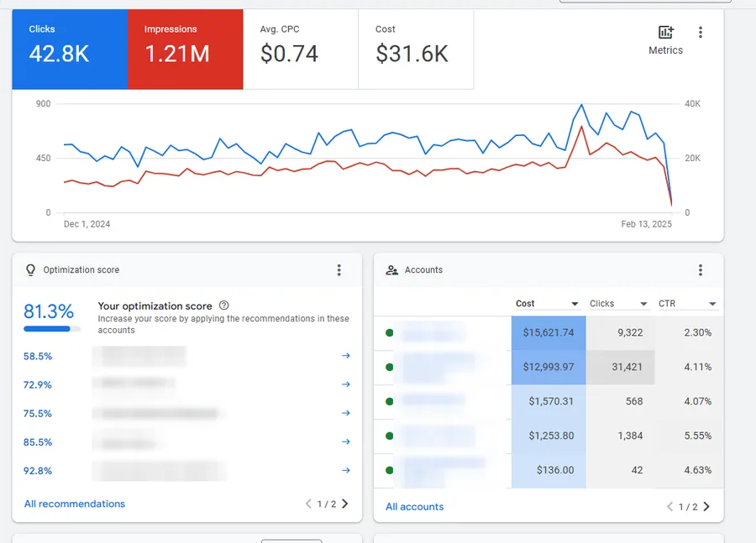Screen dimensions: 756x543
Task: Go to previous page of accounts
Action: [x=669, y=506]
